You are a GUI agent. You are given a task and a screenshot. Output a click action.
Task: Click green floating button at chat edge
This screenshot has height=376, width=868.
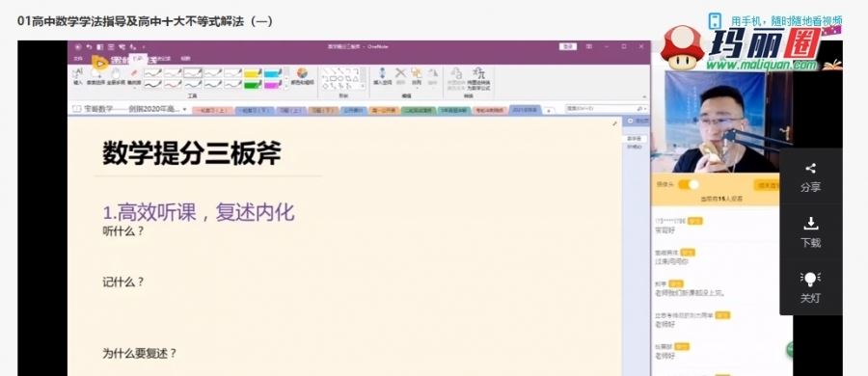[x=790, y=349]
